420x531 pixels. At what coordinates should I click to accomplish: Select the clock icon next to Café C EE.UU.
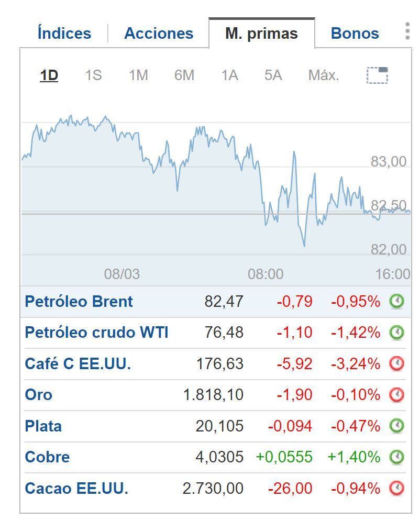397,363
